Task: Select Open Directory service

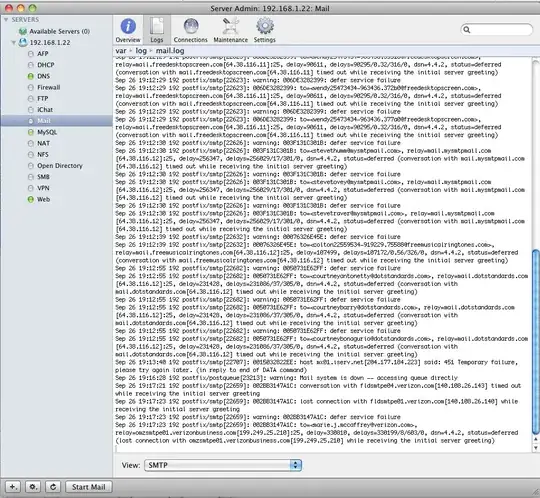Action: click(x=60, y=166)
